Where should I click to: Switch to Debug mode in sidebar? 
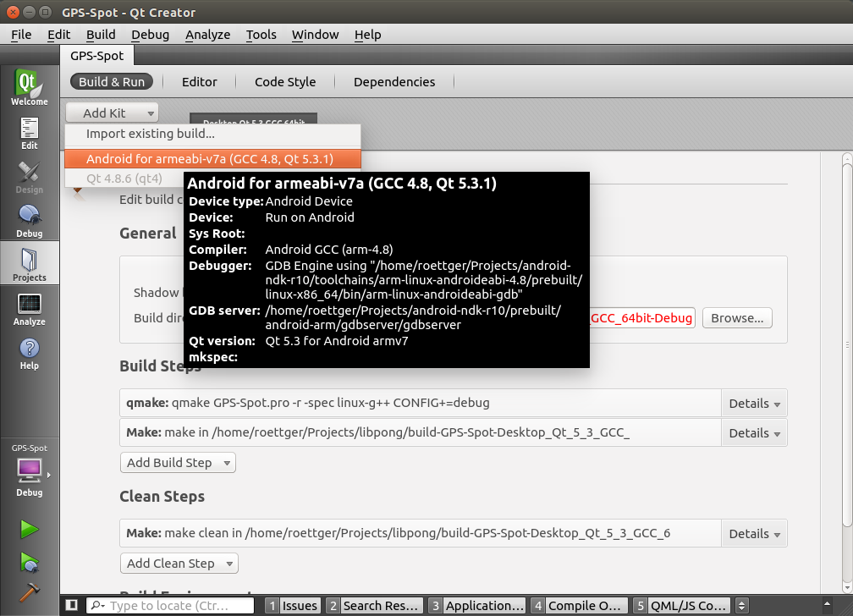click(x=30, y=222)
